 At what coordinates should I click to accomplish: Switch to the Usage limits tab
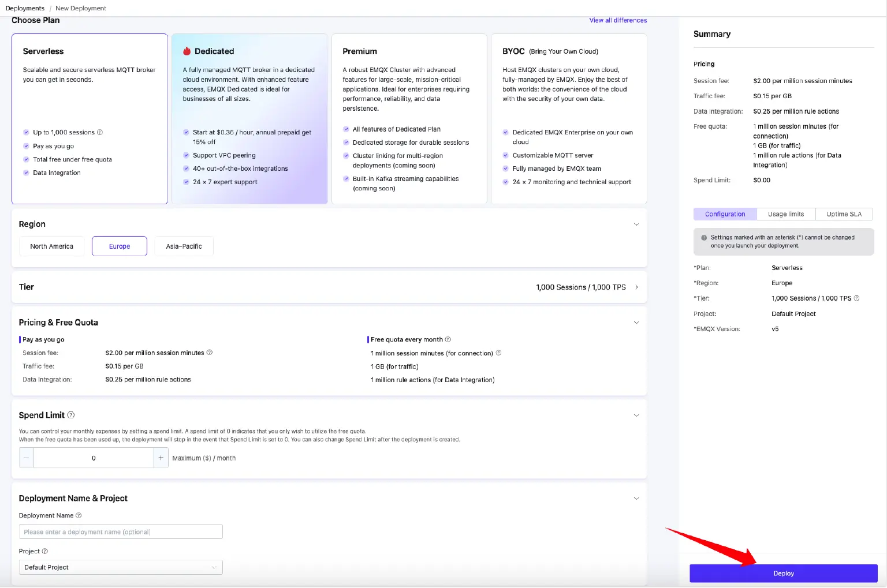[785, 214]
